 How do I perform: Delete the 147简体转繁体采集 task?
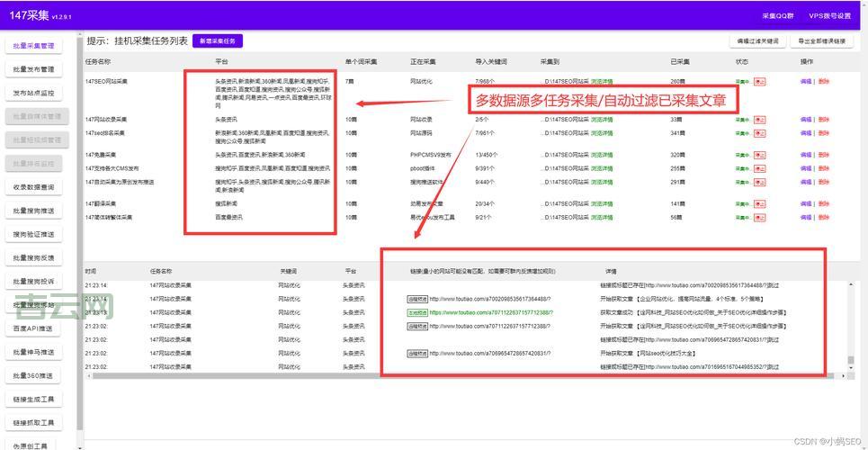pyautogui.click(x=824, y=218)
